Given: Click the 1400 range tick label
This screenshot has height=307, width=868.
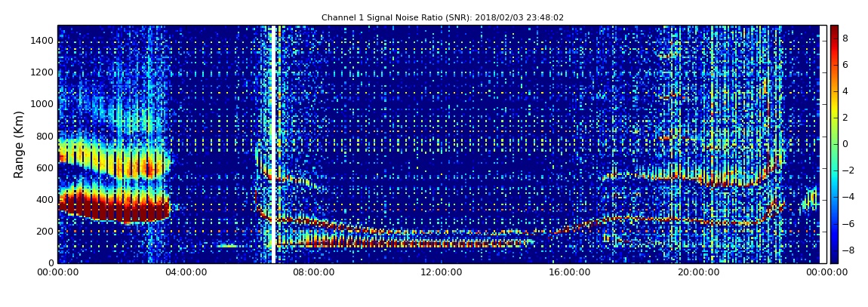Looking at the screenshot, I should pos(42,41).
